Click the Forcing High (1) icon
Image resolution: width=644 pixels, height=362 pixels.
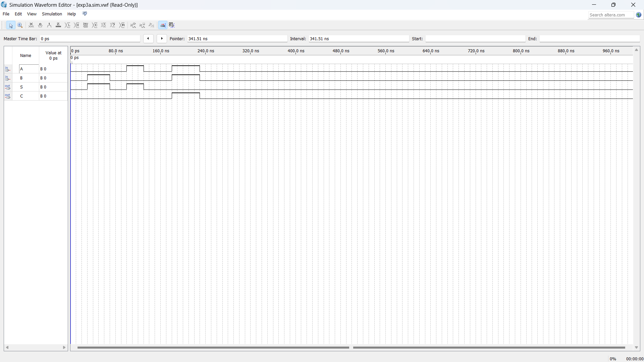coord(49,25)
